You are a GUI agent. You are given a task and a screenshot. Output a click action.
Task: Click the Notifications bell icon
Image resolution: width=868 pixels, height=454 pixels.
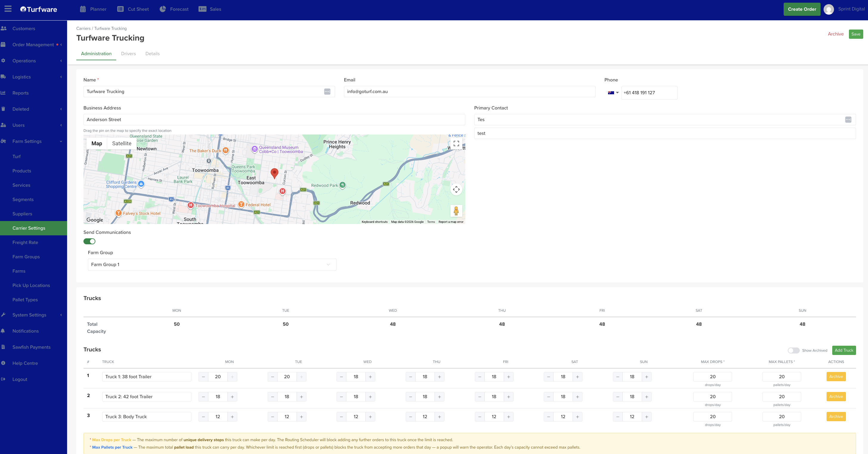(x=3, y=331)
